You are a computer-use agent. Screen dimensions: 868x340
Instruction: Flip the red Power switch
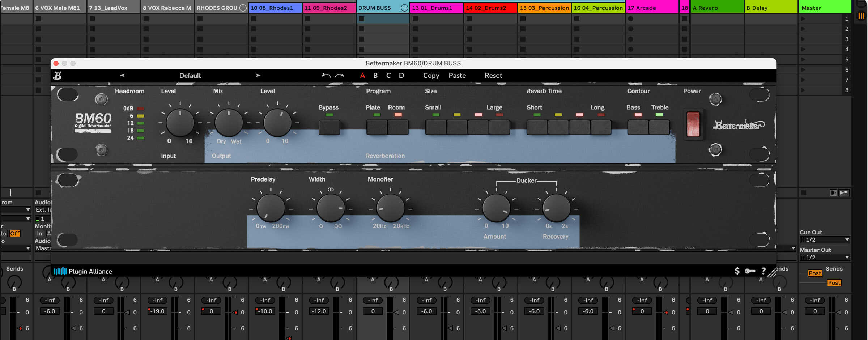coord(693,124)
